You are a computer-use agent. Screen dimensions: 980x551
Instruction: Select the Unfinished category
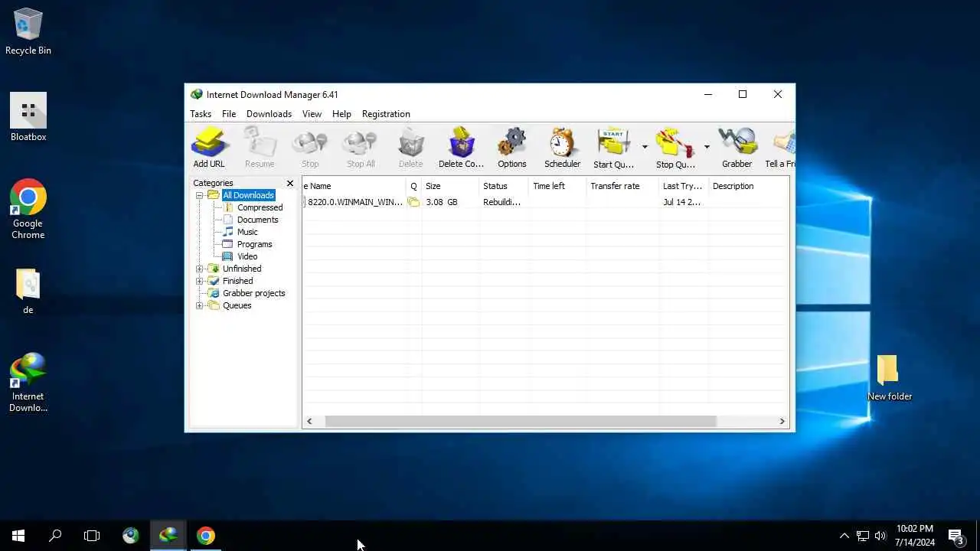tap(242, 269)
